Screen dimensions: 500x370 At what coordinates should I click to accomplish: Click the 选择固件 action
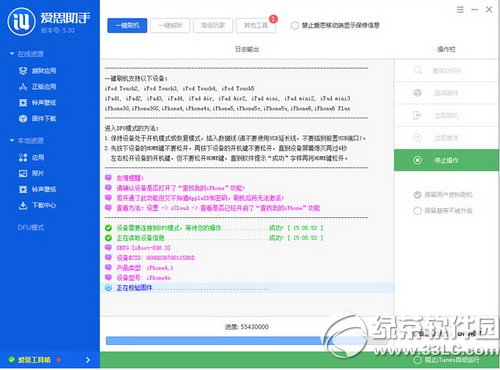[x=446, y=93]
